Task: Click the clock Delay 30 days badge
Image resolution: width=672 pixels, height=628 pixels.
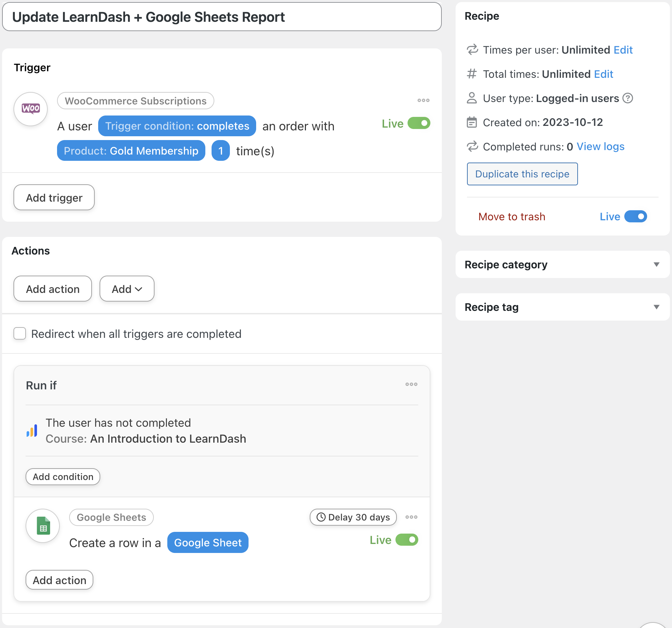Action: [353, 517]
